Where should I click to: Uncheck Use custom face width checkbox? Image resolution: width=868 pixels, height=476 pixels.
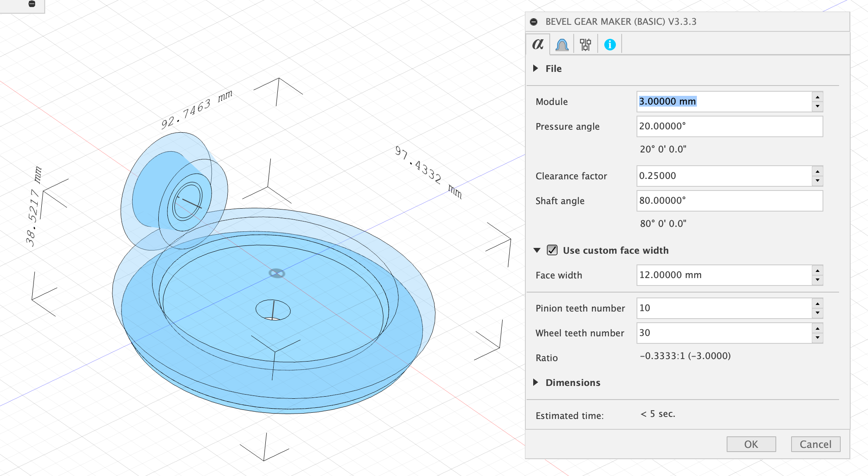pos(552,250)
